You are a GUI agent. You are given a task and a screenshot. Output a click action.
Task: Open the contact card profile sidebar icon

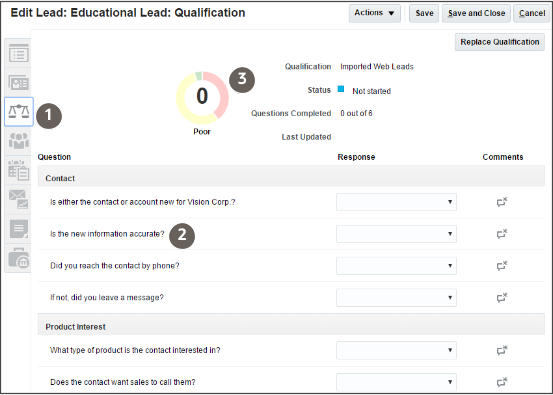[18, 83]
